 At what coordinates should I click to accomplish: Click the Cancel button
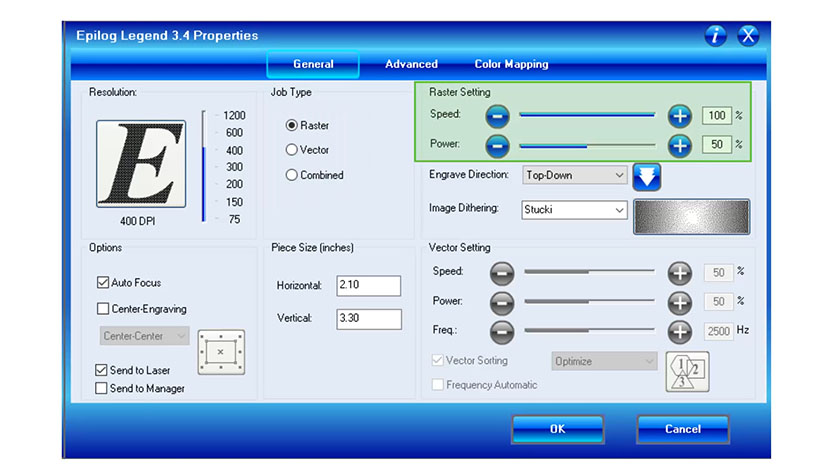point(683,429)
